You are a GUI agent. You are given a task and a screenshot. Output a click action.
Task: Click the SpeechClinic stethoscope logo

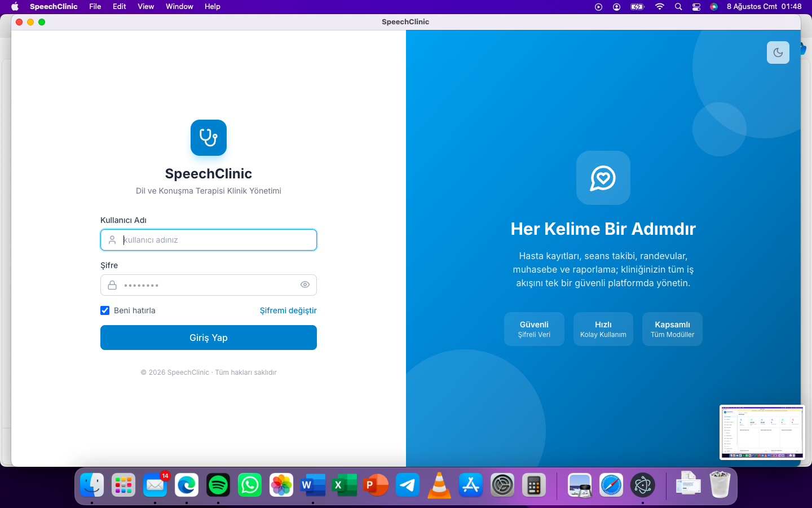coord(209,138)
